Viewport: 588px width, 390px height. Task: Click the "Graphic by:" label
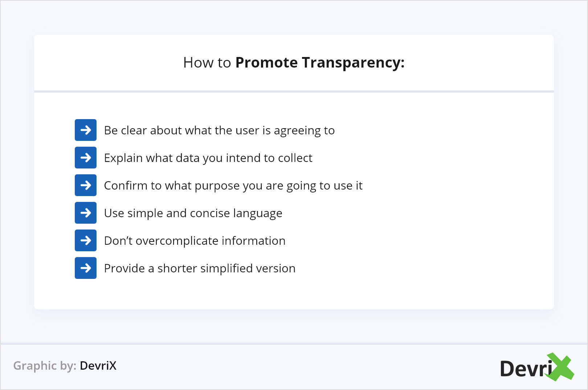point(45,366)
